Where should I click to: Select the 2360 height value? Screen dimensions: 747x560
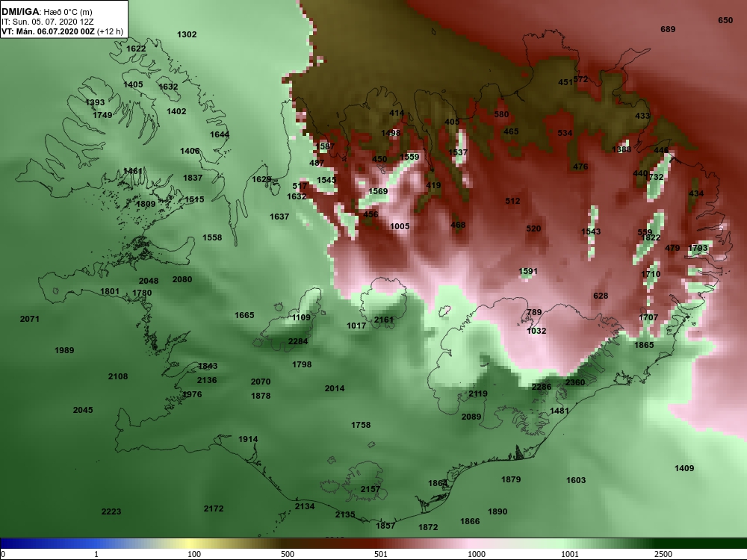(575, 382)
